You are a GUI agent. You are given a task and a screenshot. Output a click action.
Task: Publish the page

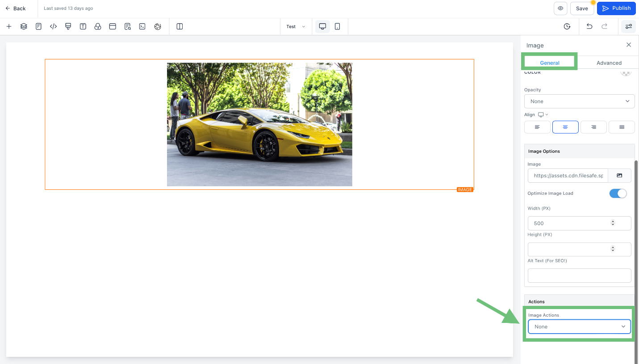click(x=616, y=8)
